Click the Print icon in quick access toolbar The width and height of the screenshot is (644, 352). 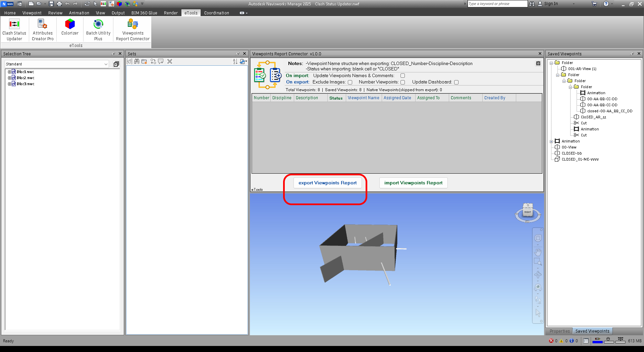coord(59,4)
